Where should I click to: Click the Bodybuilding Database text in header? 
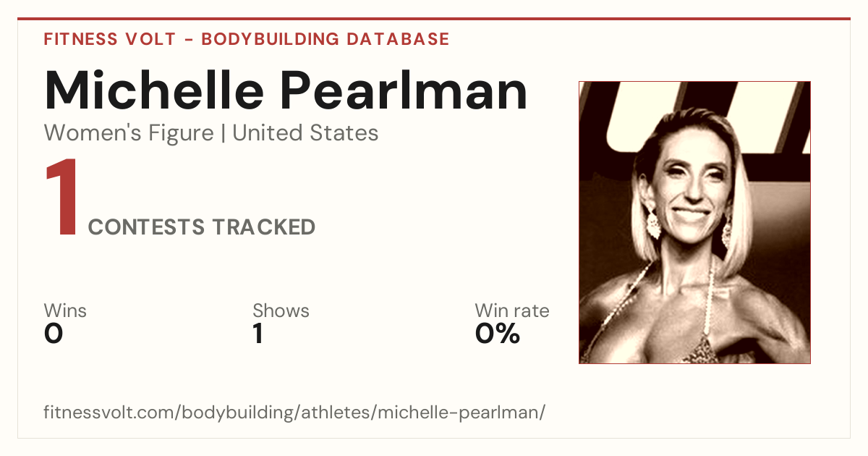click(x=325, y=39)
